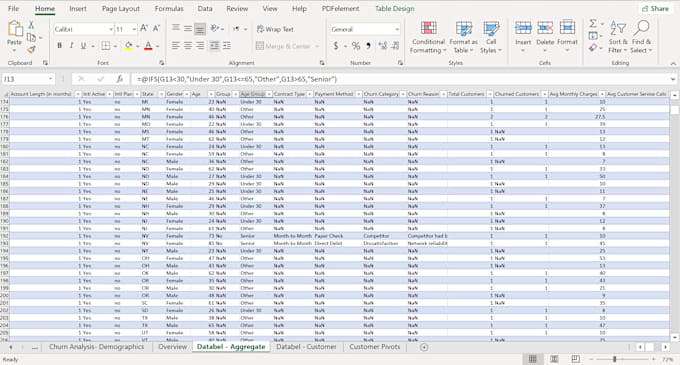Viewport: 680px width, 365px height.
Task: Open the Table Design ribbon tab
Action: coord(394,9)
